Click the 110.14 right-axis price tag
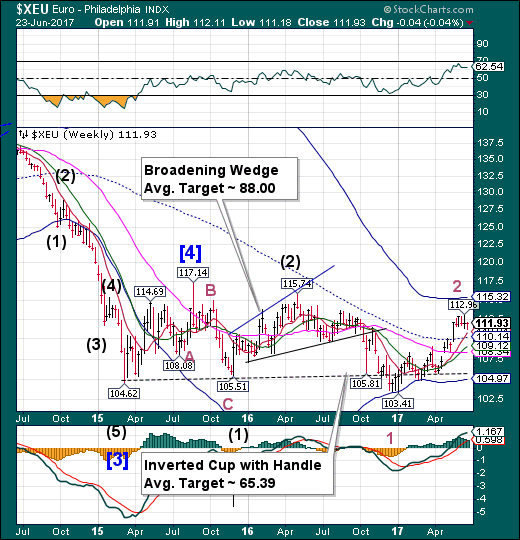 pyautogui.click(x=492, y=336)
